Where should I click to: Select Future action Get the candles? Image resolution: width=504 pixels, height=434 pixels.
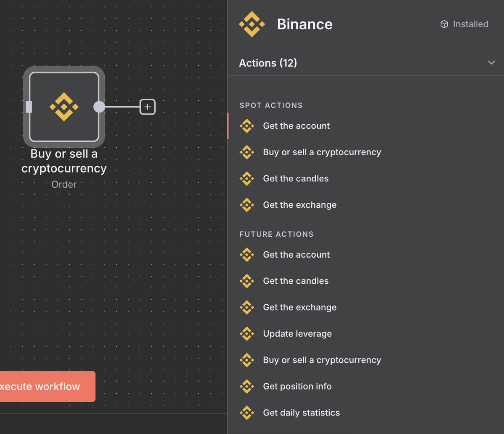tap(366, 281)
